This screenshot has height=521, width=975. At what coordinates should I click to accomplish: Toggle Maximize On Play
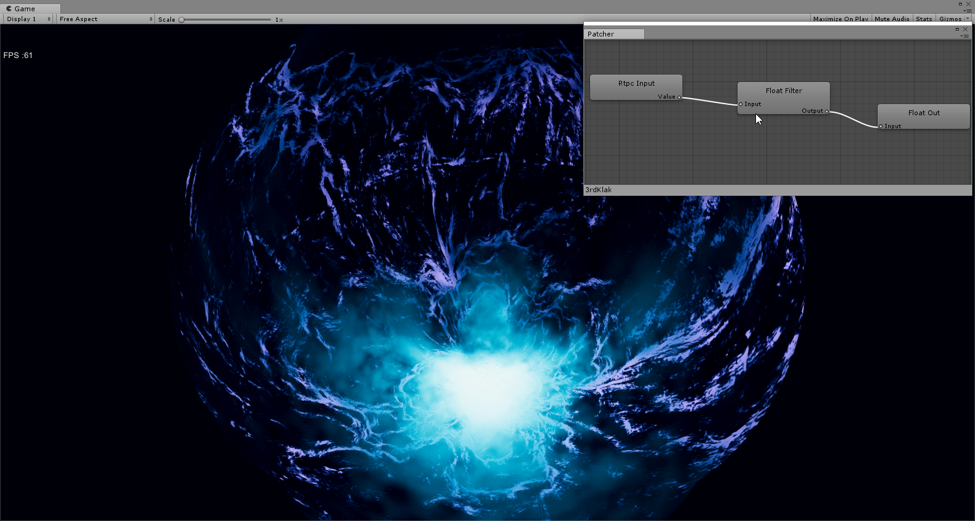click(x=841, y=19)
